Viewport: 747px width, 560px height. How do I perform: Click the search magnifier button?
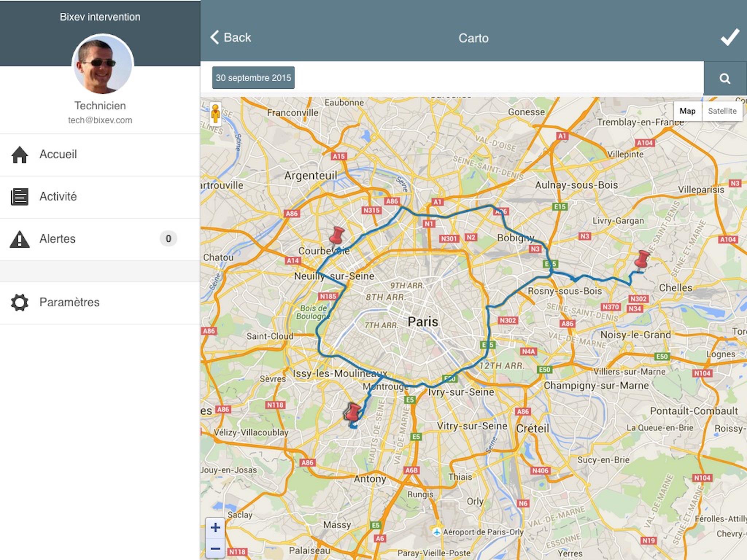[725, 78]
